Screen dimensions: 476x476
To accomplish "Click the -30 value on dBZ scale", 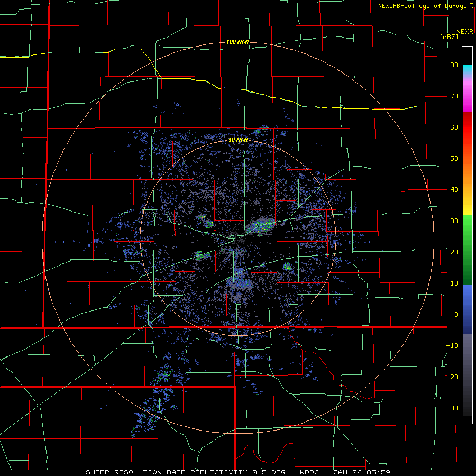I will pyautogui.click(x=452, y=408).
